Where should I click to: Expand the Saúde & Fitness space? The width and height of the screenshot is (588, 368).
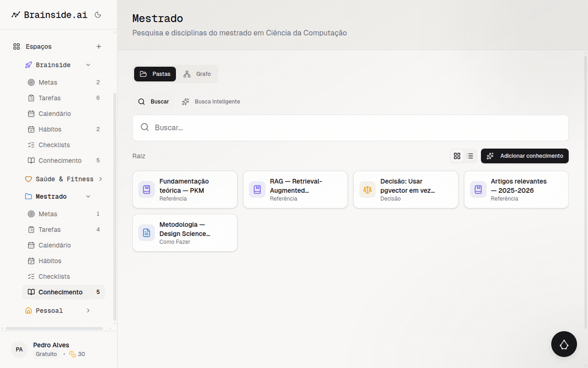100,179
